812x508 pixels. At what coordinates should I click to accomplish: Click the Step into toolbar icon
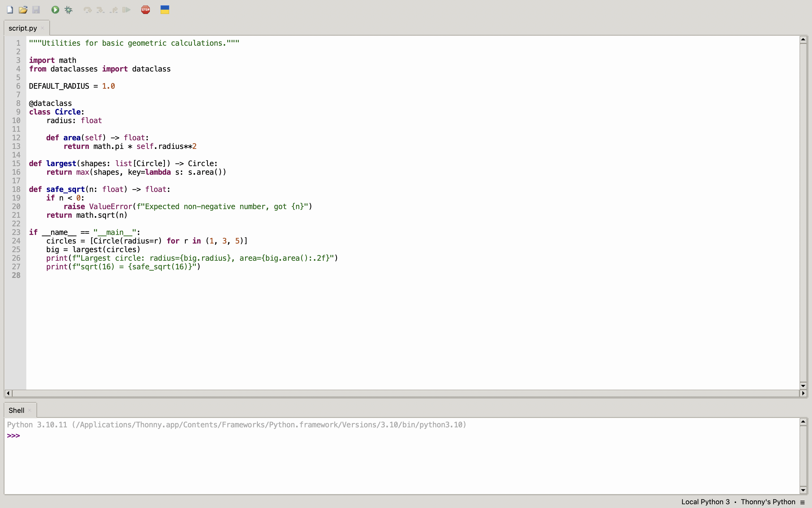(x=101, y=10)
